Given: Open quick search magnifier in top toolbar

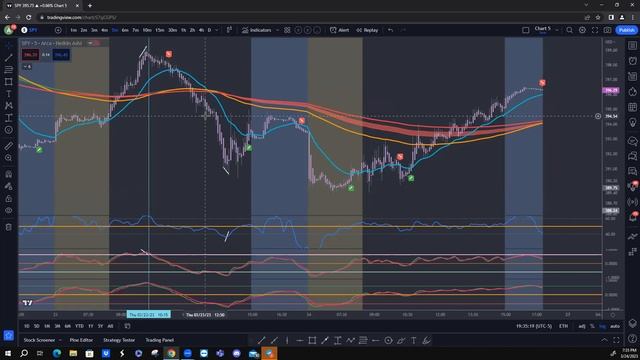Looking at the screenshot, I should (x=569, y=30).
